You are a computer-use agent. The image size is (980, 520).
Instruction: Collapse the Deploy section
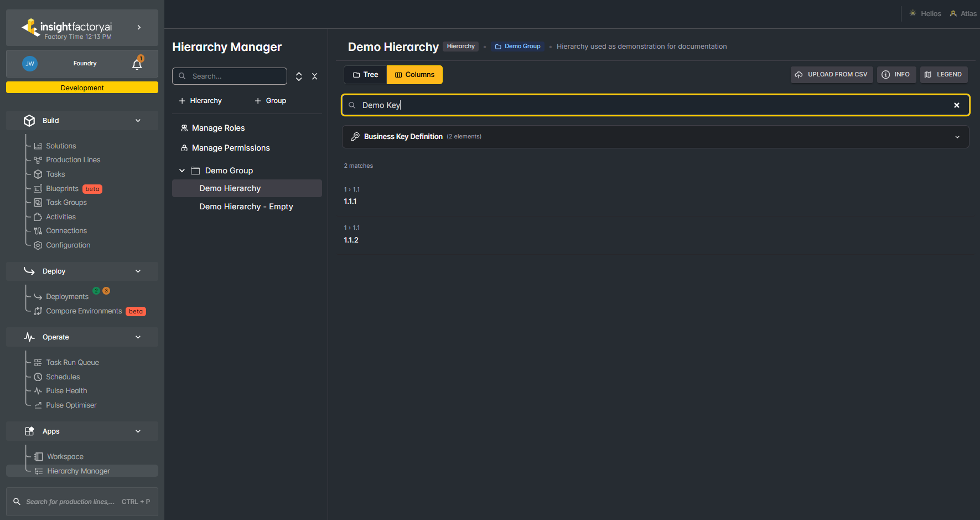click(138, 271)
